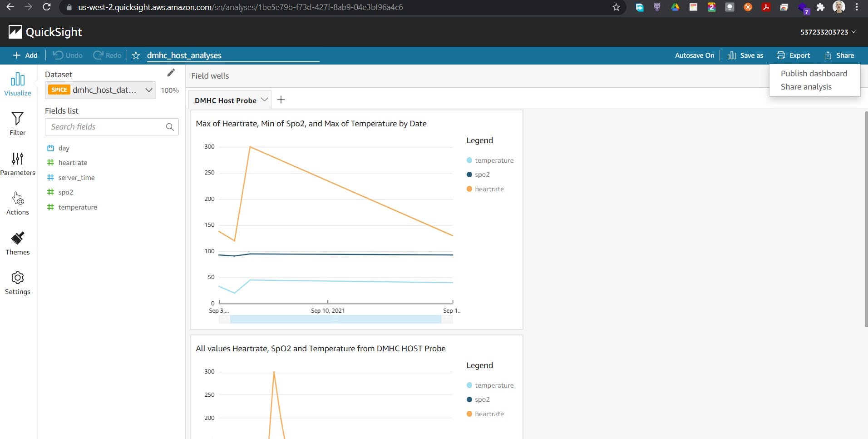Viewport: 868px width, 439px height.
Task: Reload the browser page
Action: point(46,7)
